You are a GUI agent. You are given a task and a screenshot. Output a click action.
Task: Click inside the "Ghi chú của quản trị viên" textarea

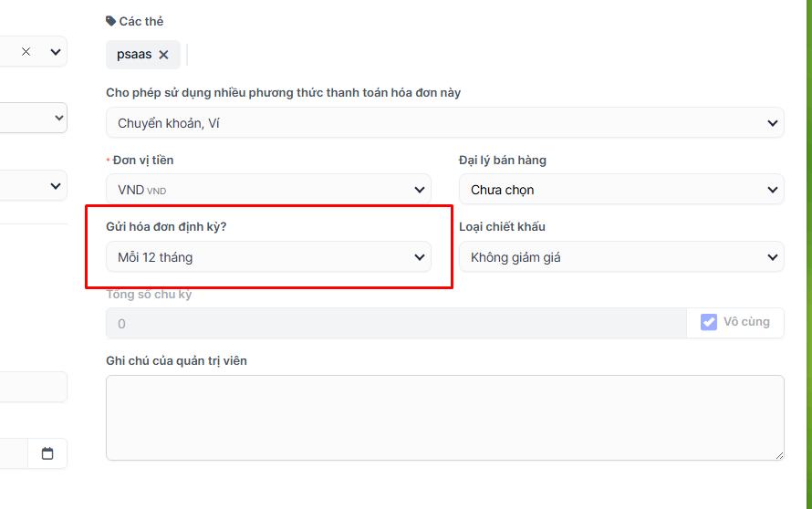coord(444,417)
